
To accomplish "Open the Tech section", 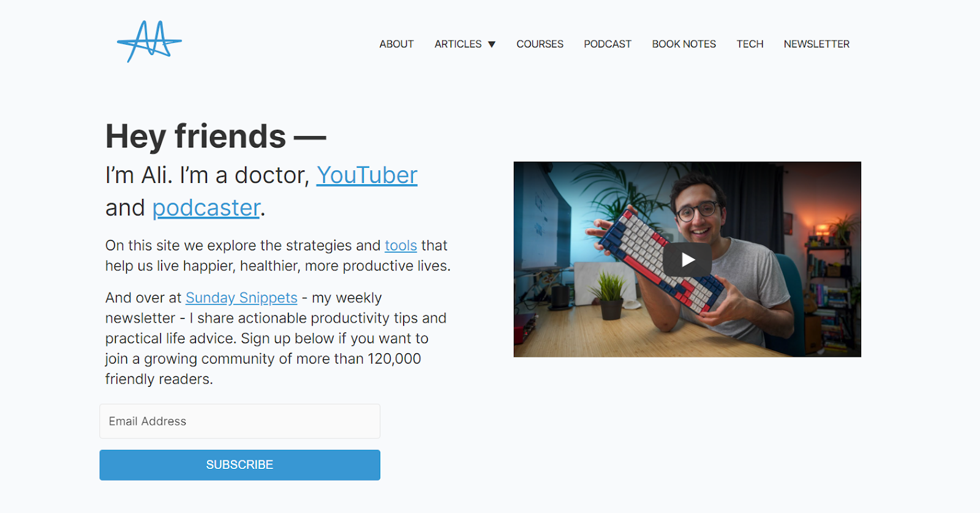I will pyautogui.click(x=750, y=44).
